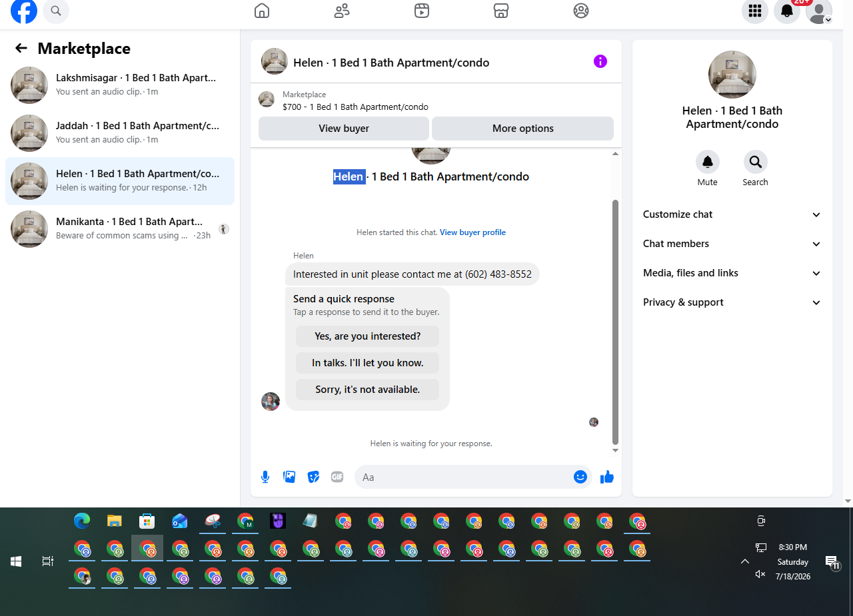Open the Lakshmisagar conversation
853x616 pixels.
(120, 85)
